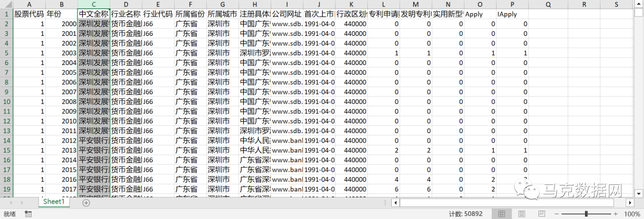Click 深圳市罗 address cell in row 5
The image size is (644, 219).
pyautogui.click(x=255, y=53)
